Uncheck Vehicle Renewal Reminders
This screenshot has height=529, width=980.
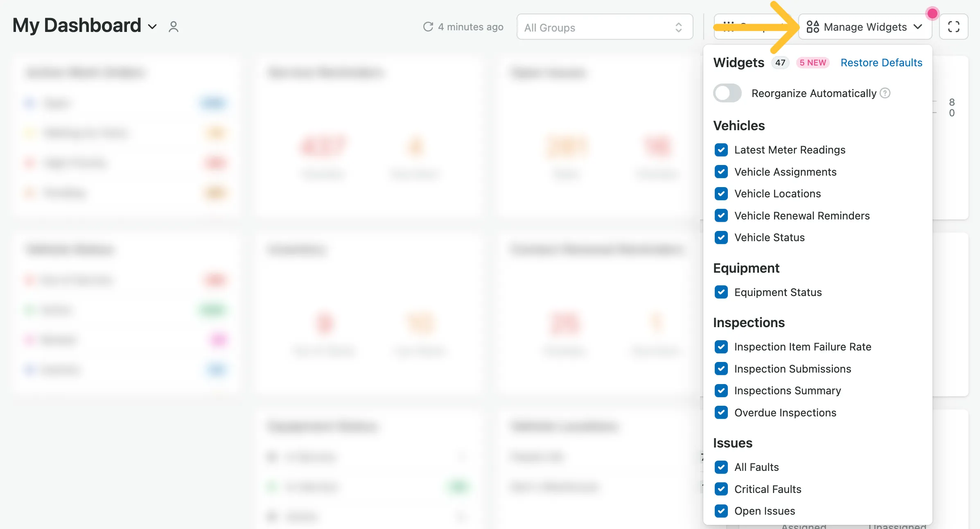[x=721, y=216]
